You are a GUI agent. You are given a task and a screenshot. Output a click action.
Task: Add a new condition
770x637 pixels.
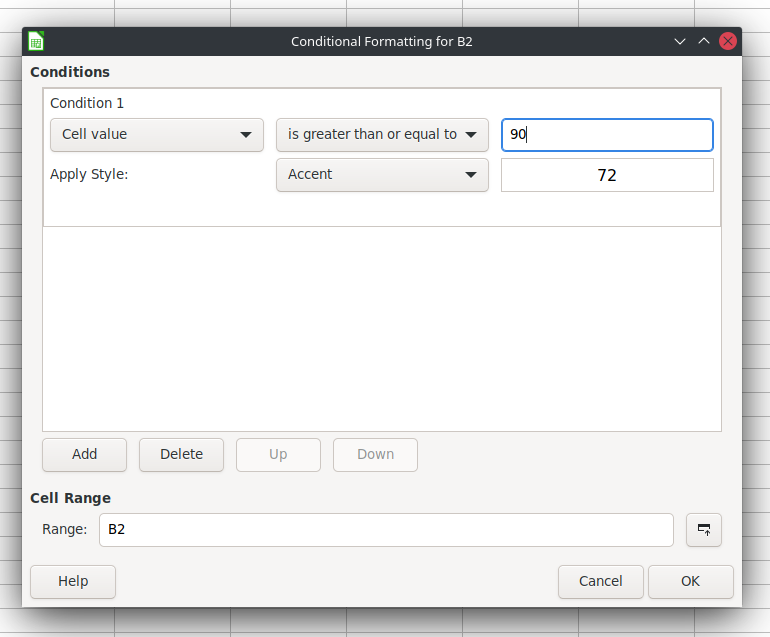(x=84, y=454)
